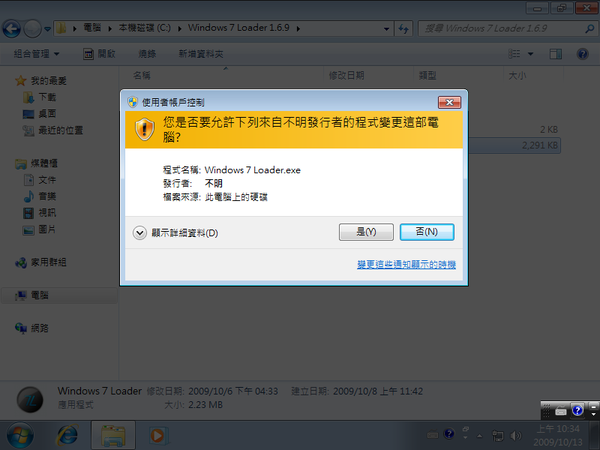Click the Windows 7 Loader icon in details pane
600x450 pixels.
tap(30, 399)
